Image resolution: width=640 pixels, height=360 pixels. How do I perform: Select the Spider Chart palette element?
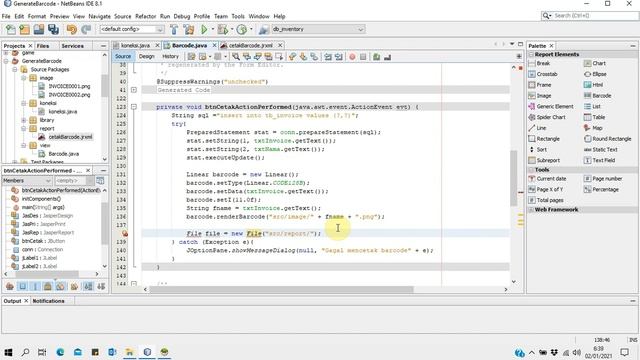click(x=547, y=117)
